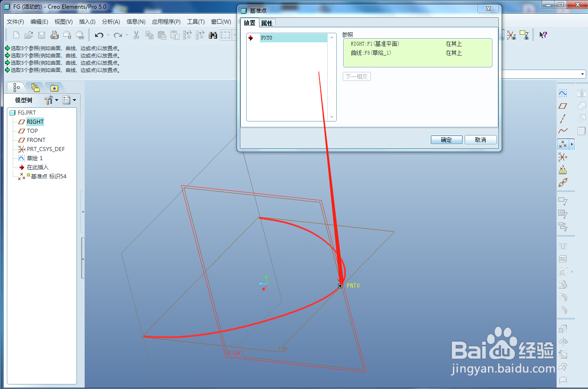
Task: Select 基准点 标识54 in model tree
Action: (x=42, y=177)
